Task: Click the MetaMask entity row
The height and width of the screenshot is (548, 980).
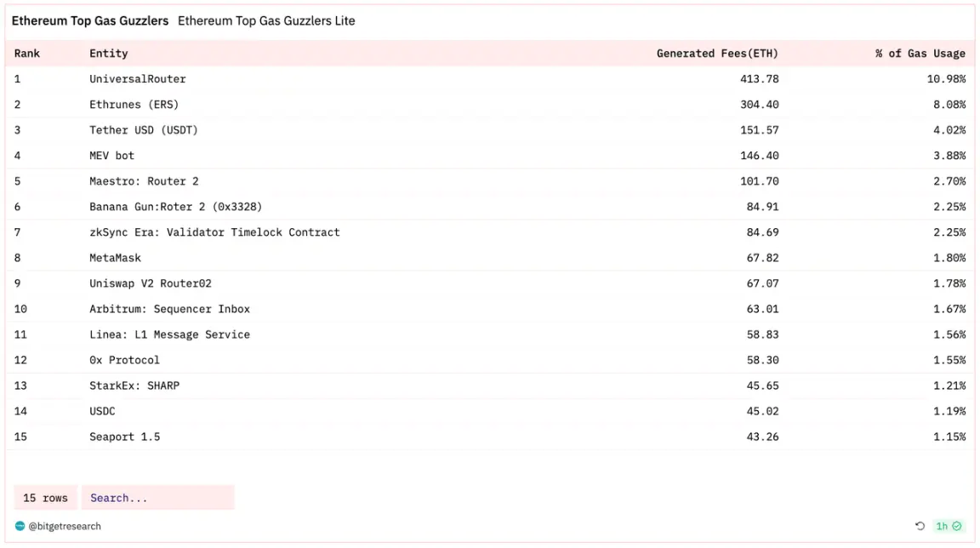Action: 116,257
